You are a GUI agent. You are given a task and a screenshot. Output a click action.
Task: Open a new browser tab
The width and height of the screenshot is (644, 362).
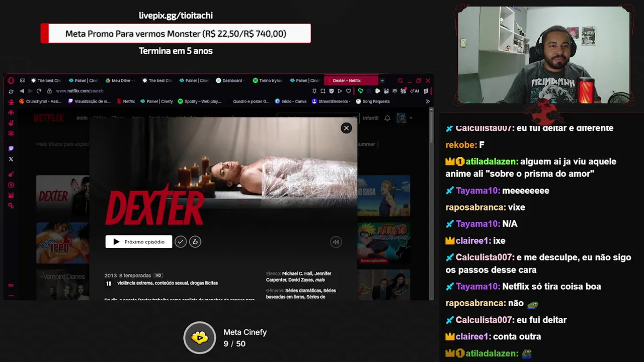(x=382, y=80)
